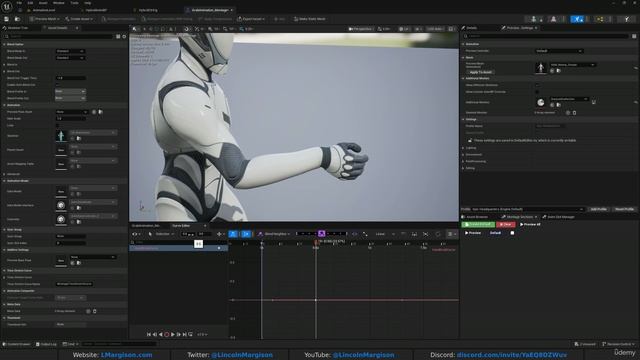
Task: Open the Physics asset mode icon
Action: pos(627,19)
